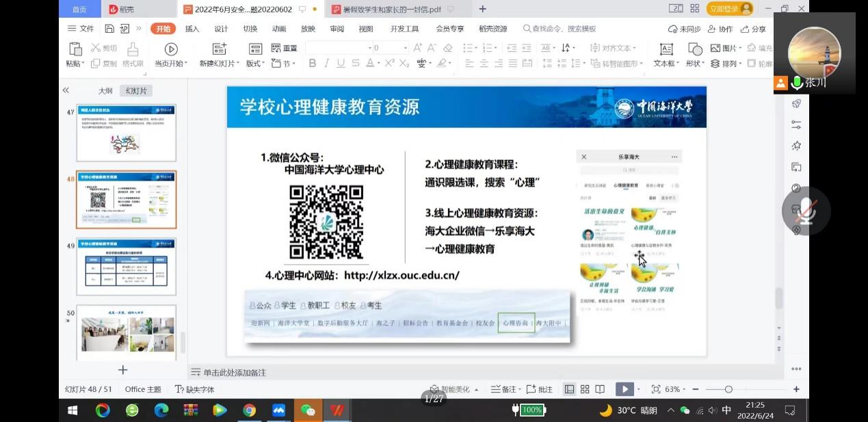Click the Shapes (形状) icon
This screenshot has width=868, height=422.
point(695,49)
